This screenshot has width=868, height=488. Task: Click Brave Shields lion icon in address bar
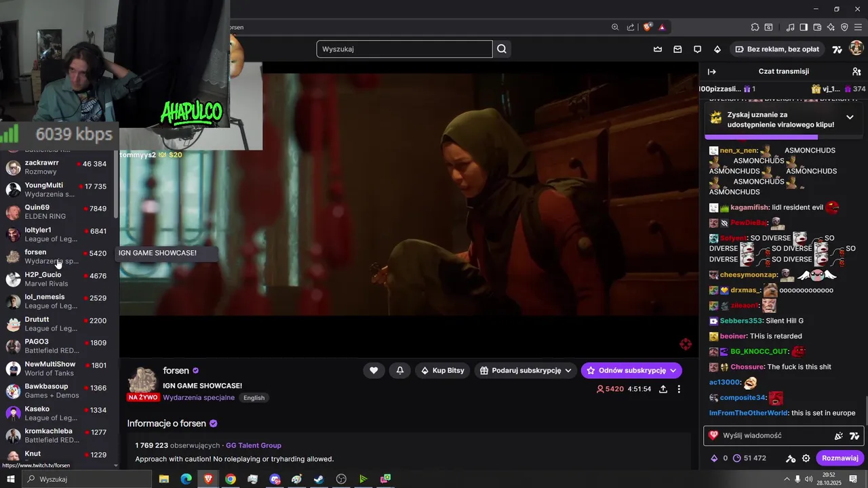click(x=648, y=27)
